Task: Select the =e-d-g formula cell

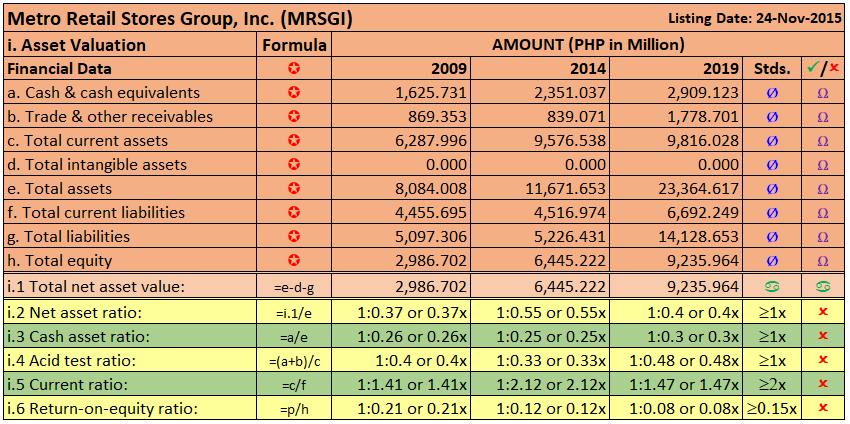Action: [x=294, y=287]
